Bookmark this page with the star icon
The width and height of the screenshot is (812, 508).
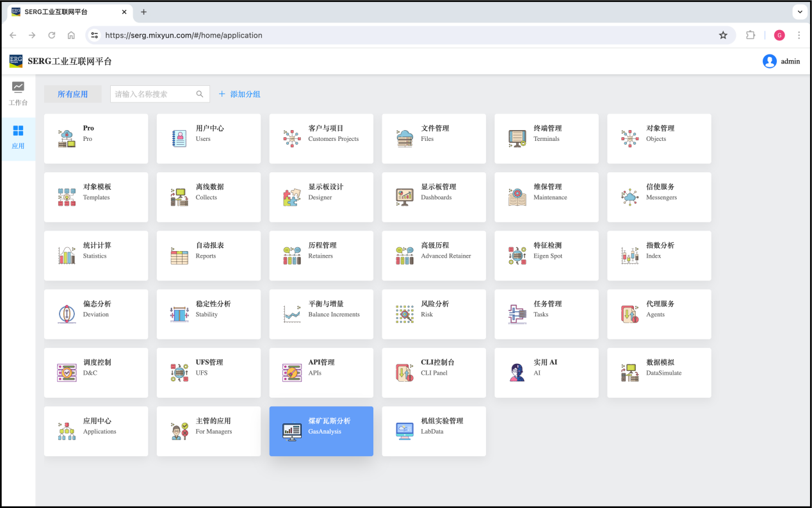coord(723,35)
